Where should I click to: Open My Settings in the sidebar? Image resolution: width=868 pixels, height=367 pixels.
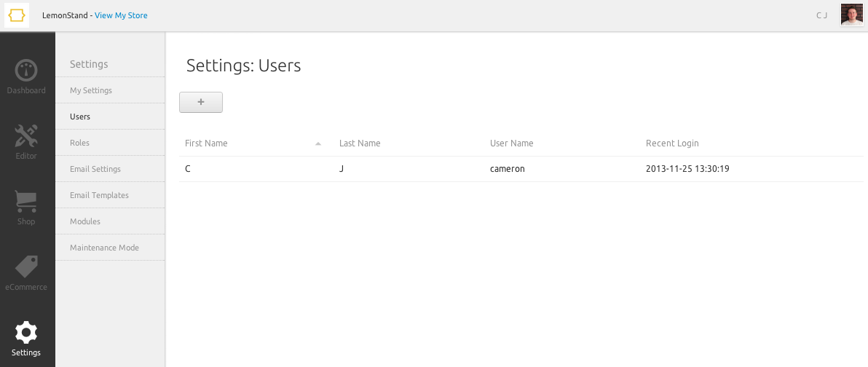tap(110, 90)
